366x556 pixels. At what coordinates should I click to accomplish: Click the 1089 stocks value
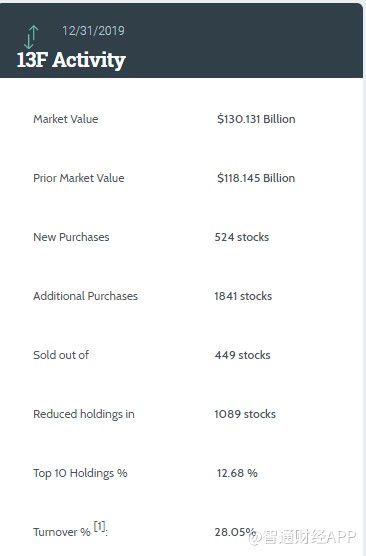[x=245, y=414]
